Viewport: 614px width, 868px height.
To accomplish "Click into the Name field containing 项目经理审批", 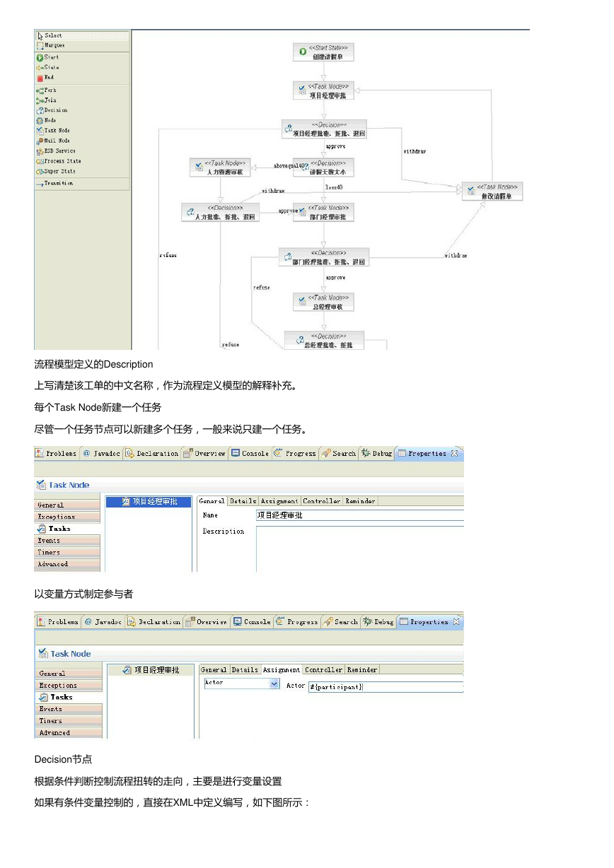I will tap(360, 515).
